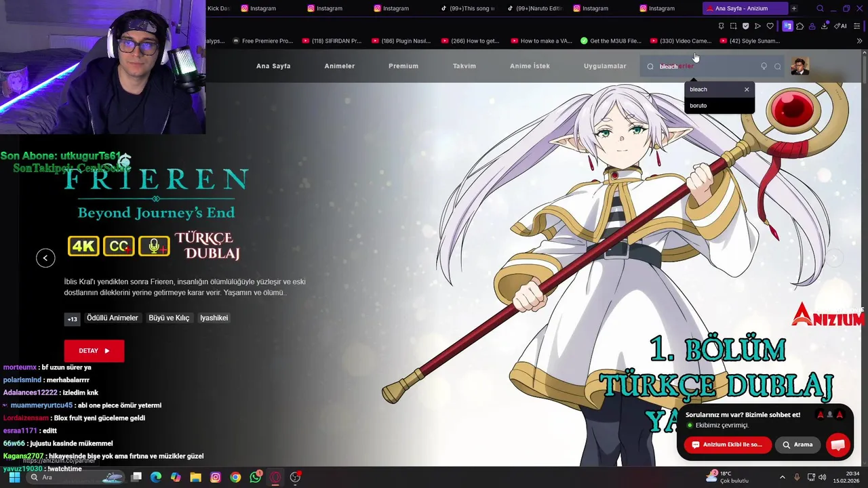868x488 pixels.
Task: Go to the previous slide with left arrow
Action: 45,258
